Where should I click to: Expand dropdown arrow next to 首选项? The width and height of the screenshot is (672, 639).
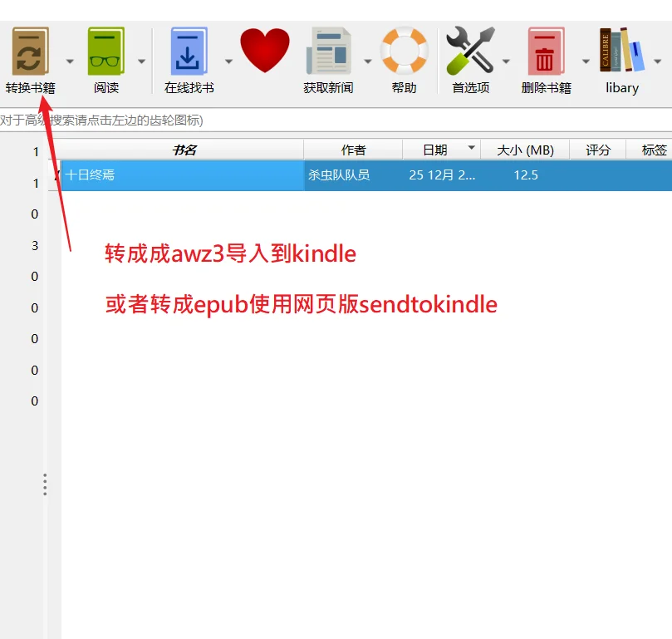[x=506, y=61]
